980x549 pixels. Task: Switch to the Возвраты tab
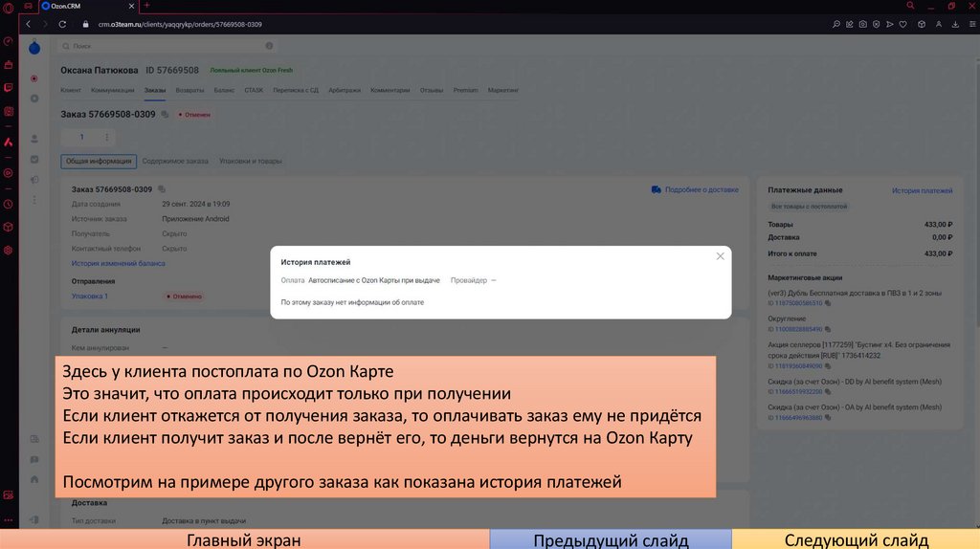tap(190, 91)
